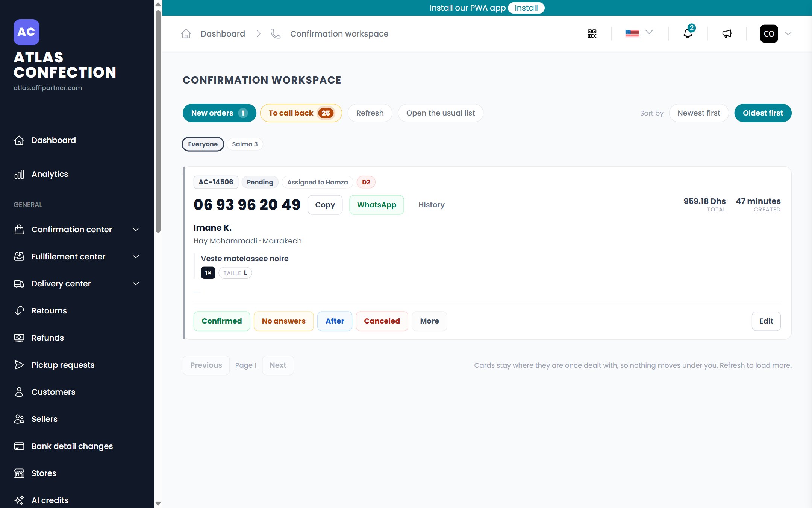Click the WhatsApp button for Imane K.

pos(377,205)
